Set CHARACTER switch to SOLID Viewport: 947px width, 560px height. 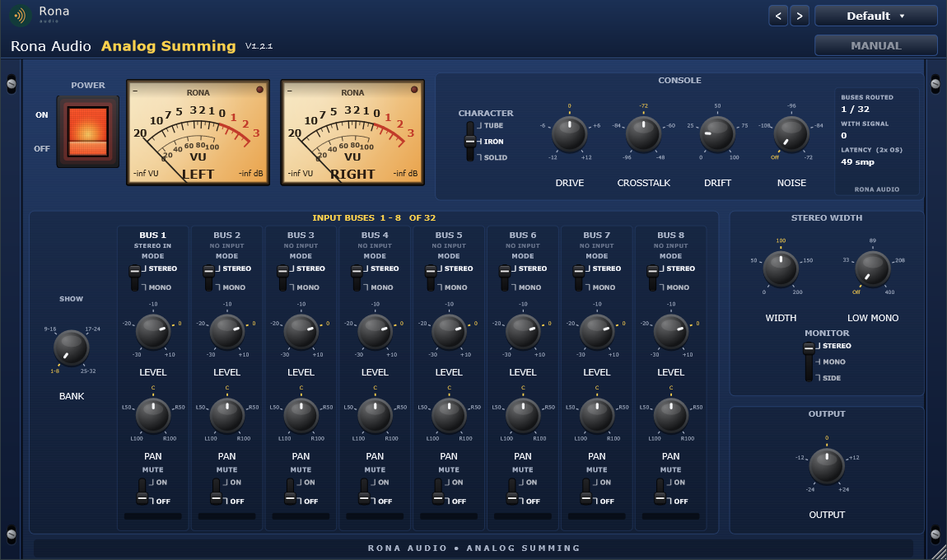click(x=495, y=157)
